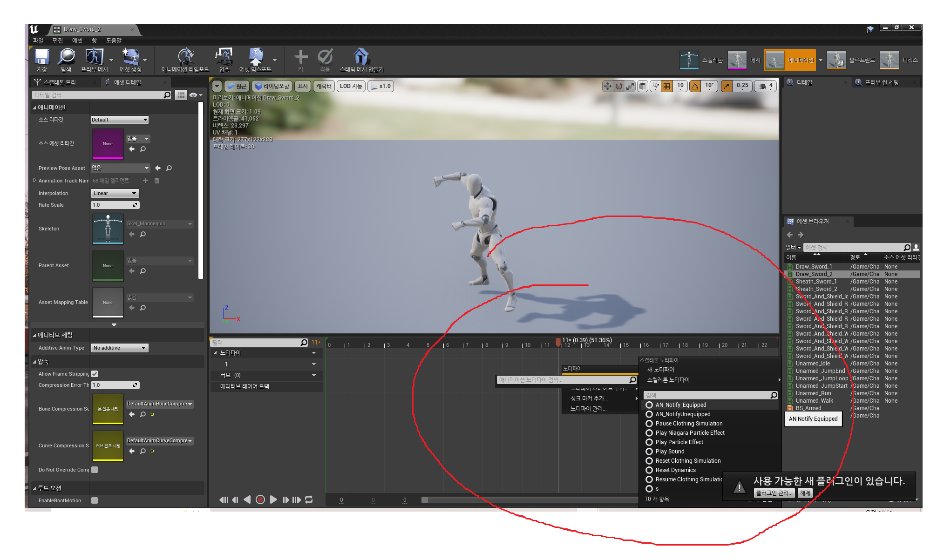Screen dimensions: 944x560
Task: Open 블루프린트 editor mode icon
Action: point(836,60)
